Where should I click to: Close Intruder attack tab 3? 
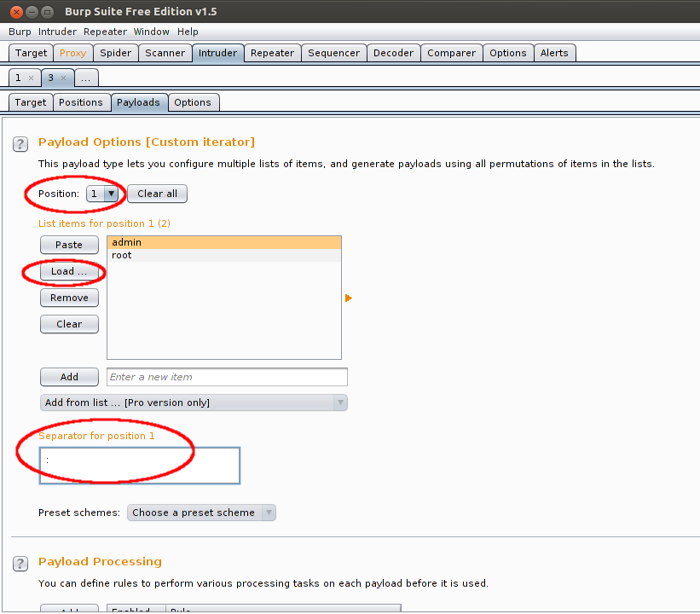pyautogui.click(x=63, y=78)
